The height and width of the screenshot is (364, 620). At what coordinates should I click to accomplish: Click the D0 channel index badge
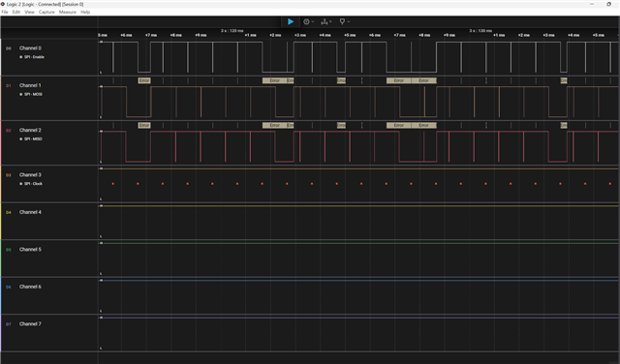(9, 48)
